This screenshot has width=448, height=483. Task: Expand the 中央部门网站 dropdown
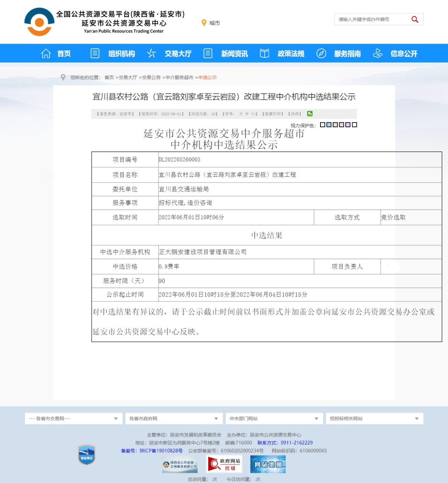[274, 419]
